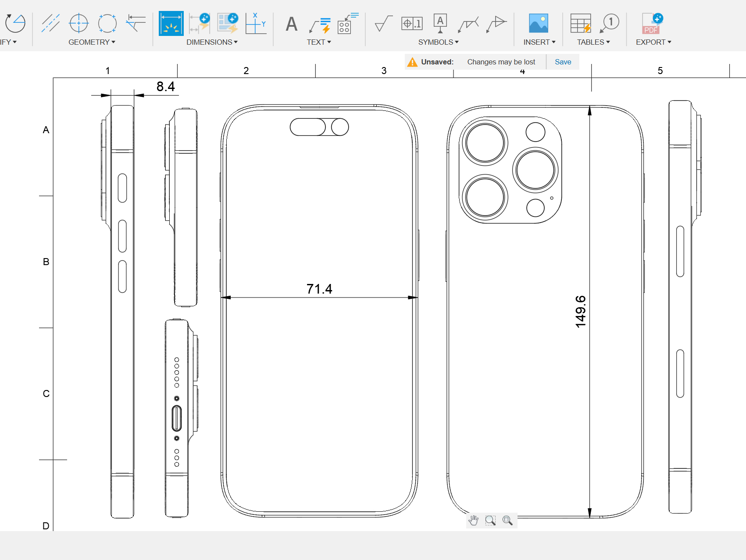Open the INSERT menu
The height and width of the screenshot is (560, 746).
coord(539,42)
